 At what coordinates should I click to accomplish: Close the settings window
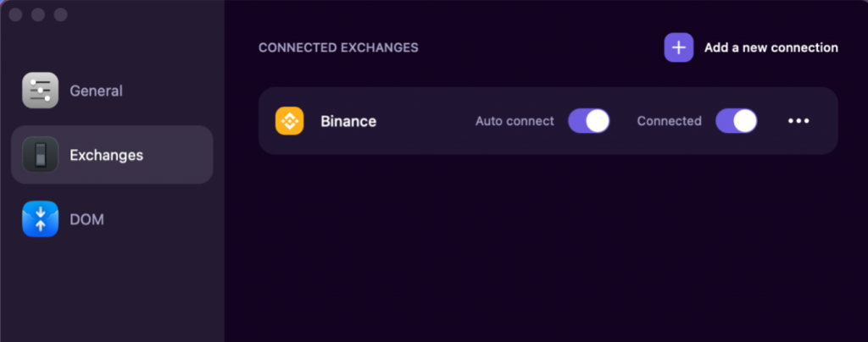pyautogui.click(x=15, y=15)
